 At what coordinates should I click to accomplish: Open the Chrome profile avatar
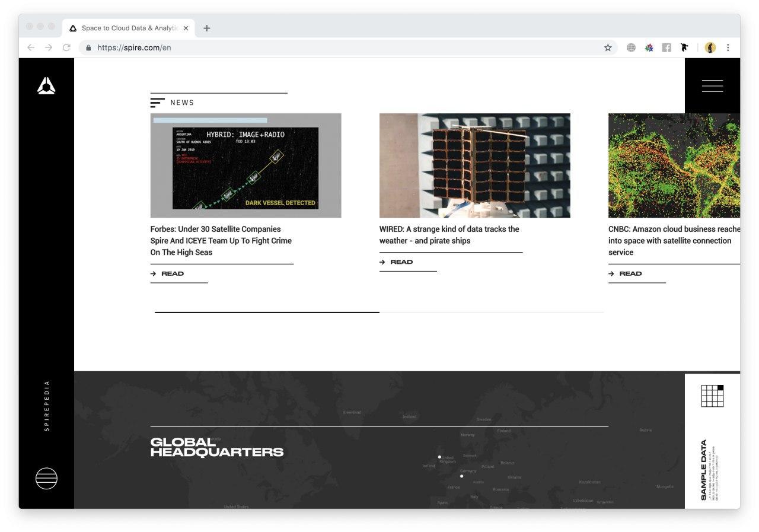pos(710,47)
